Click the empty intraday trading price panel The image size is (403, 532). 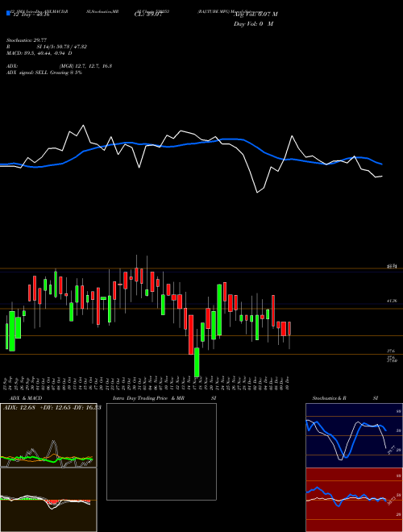point(161,451)
